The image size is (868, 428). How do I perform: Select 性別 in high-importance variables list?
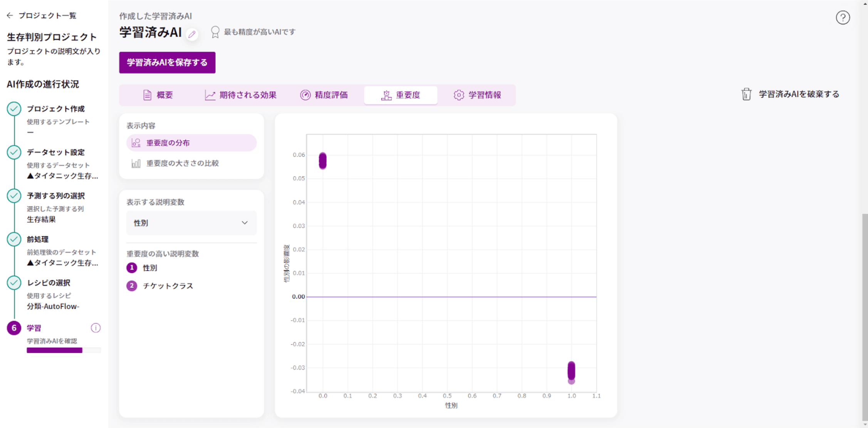coord(150,268)
